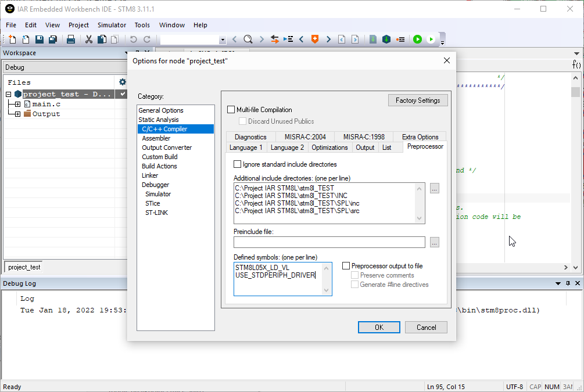
Task: Click the Open file toolbar icon
Action: (x=26, y=39)
